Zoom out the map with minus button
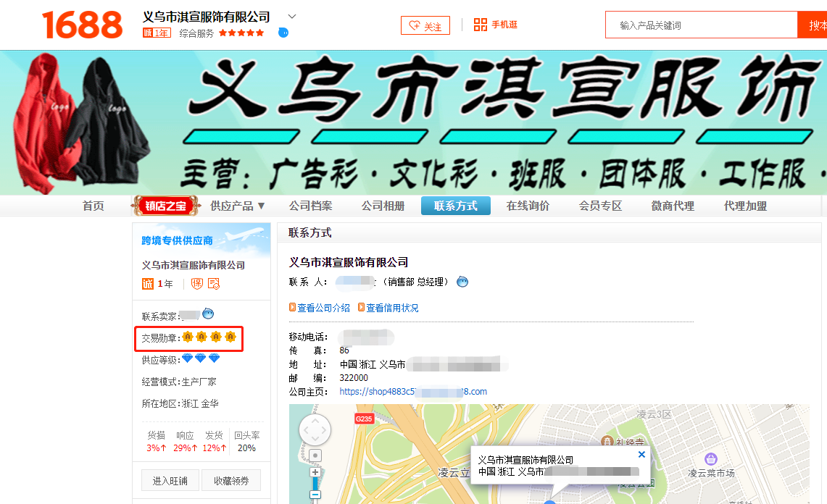This screenshot has width=827, height=504. pyautogui.click(x=315, y=495)
